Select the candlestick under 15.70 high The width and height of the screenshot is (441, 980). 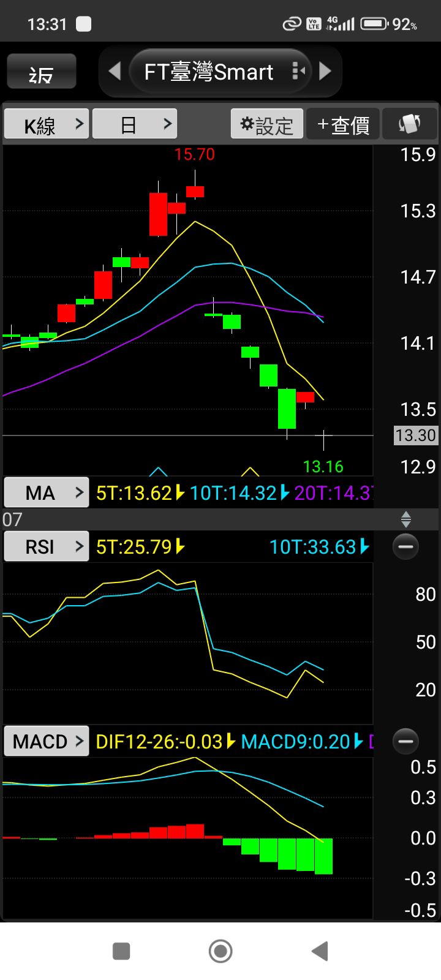coord(195,191)
